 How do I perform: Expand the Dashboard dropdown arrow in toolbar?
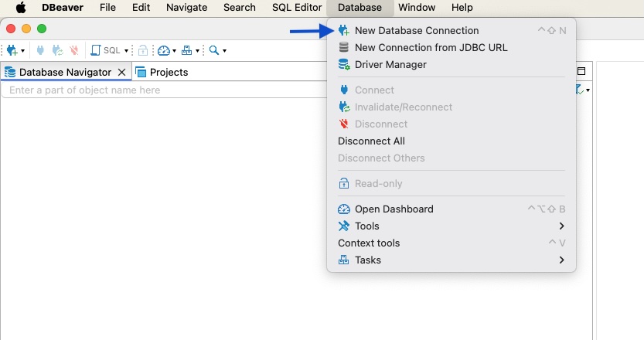(x=174, y=51)
